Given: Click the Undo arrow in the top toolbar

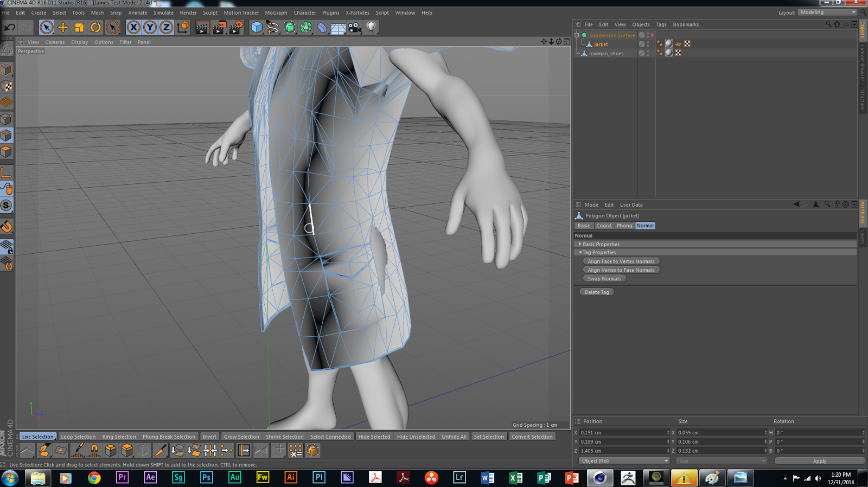Looking at the screenshot, I should point(10,27).
